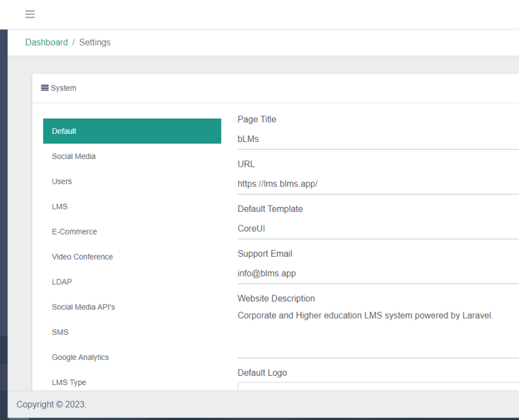Open the Social Media API's tab

(132, 307)
